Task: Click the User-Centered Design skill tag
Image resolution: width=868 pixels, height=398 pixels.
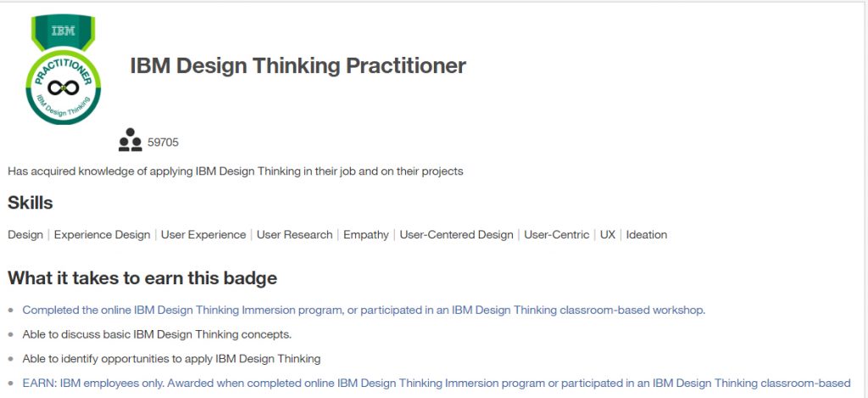Action: point(457,234)
